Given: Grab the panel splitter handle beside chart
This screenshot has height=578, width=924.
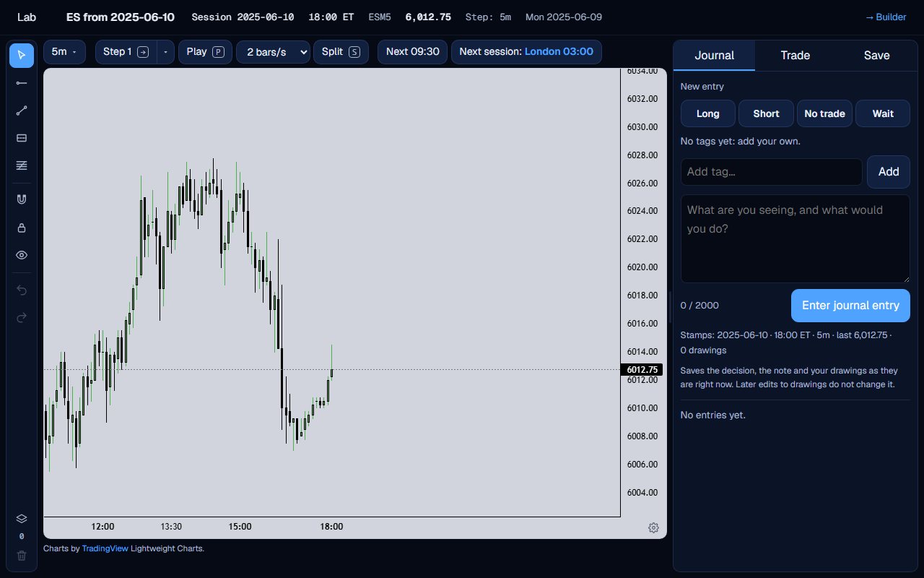Looking at the screenshot, I should 670,306.
